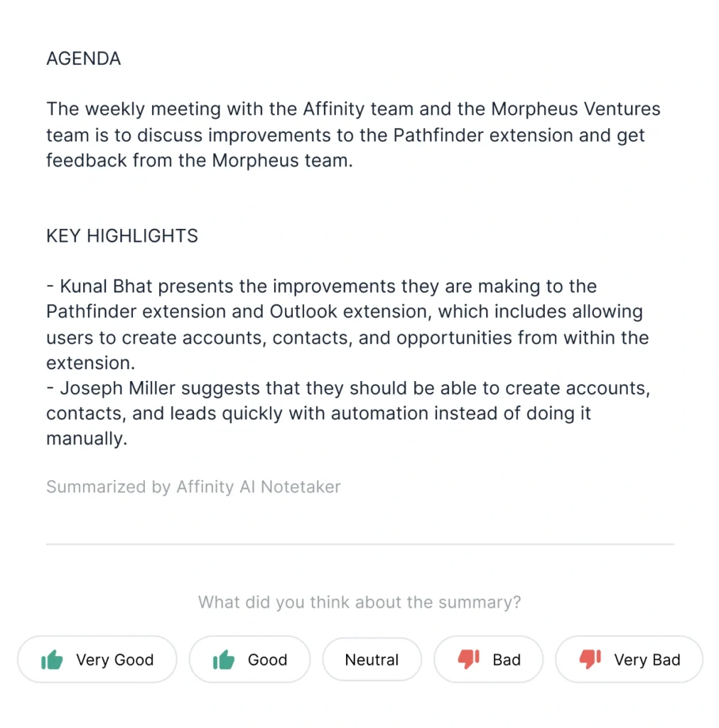This screenshot has width=719, height=728.
Task: Click the automation suggestion highlight line
Action: [x=318, y=414]
